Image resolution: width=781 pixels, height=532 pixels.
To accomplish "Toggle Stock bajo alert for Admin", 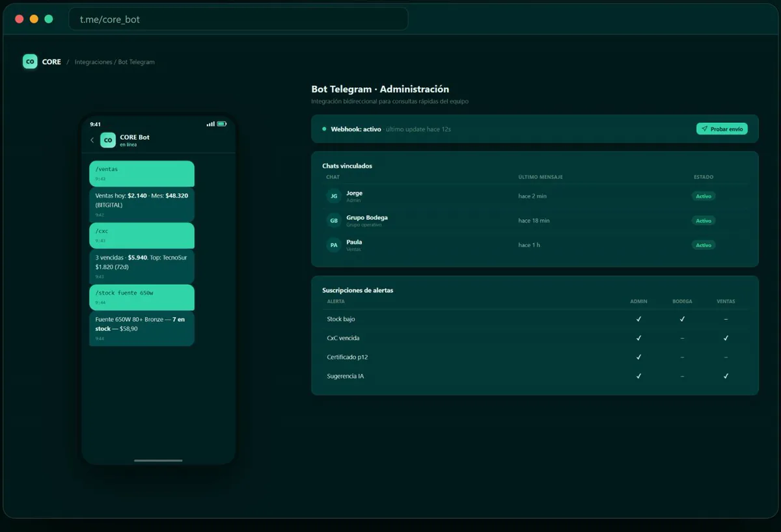I will [x=638, y=319].
